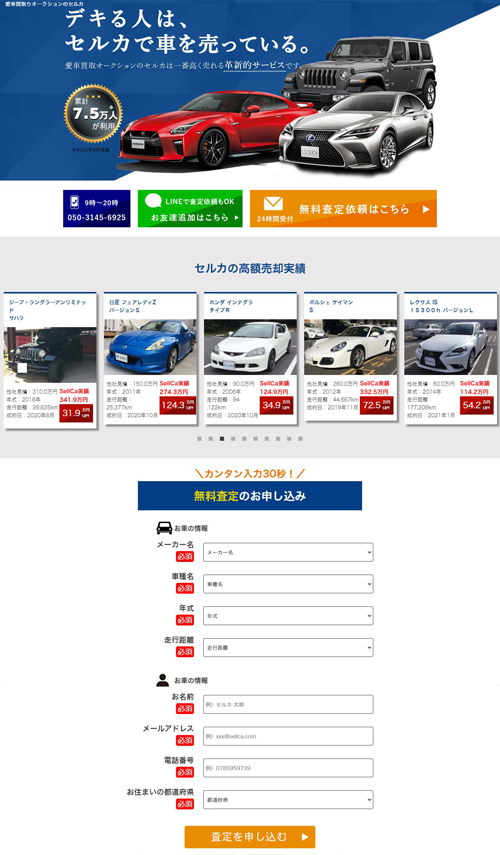Click セルカの高額売却実績 heading
500x855 pixels.
pyautogui.click(x=250, y=268)
